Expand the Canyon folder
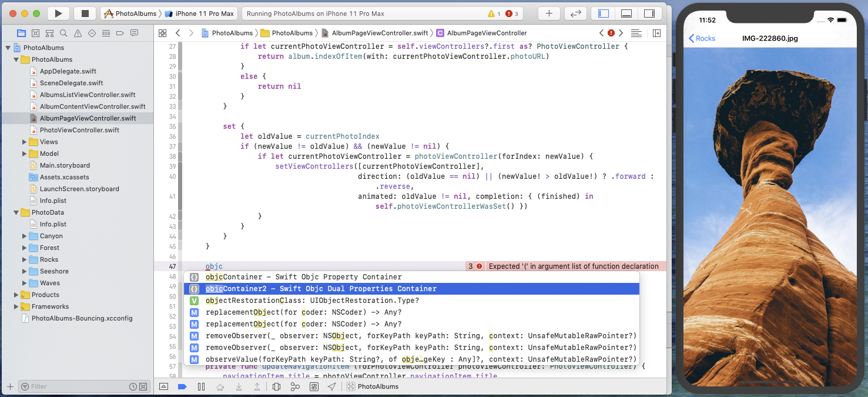This screenshot has height=397, width=868. [x=24, y=236]
